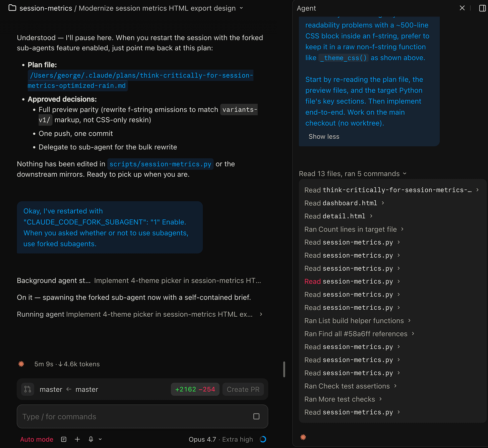Open the Background agent status line
This screenshot has width=488, height=448.
click(139, 280)
